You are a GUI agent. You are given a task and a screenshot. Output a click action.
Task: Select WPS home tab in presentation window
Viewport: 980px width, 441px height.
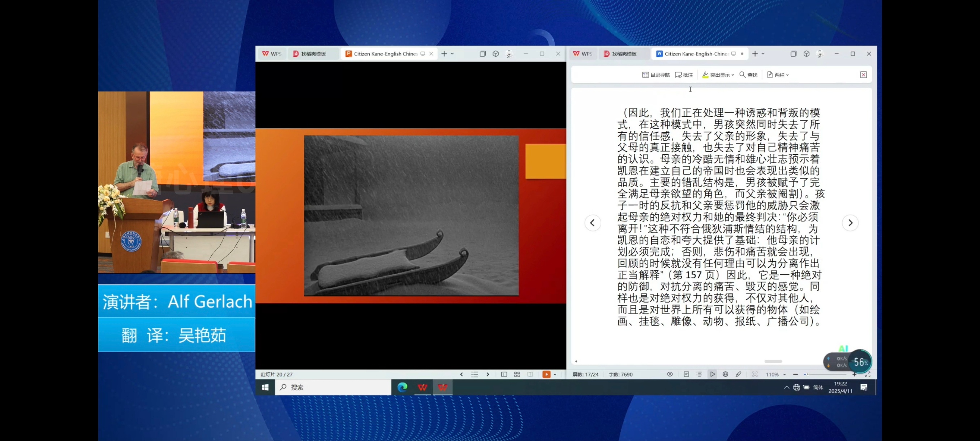pyautogui.click(x=272, y=53)
